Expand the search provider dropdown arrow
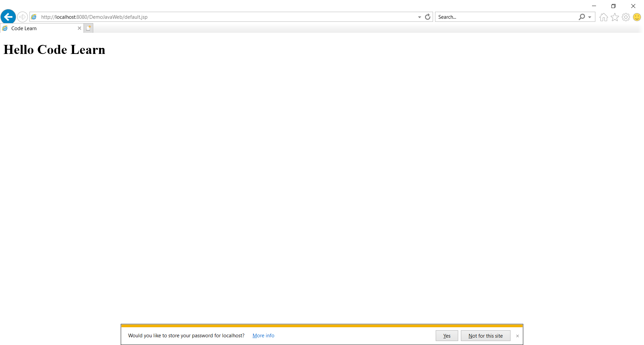 coord(590,17)
